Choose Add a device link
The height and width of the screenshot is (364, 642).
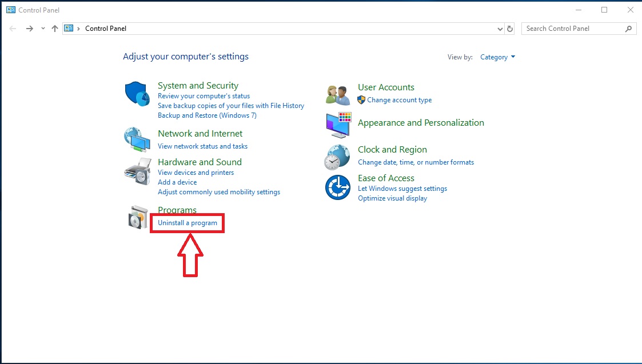(177, 182)
